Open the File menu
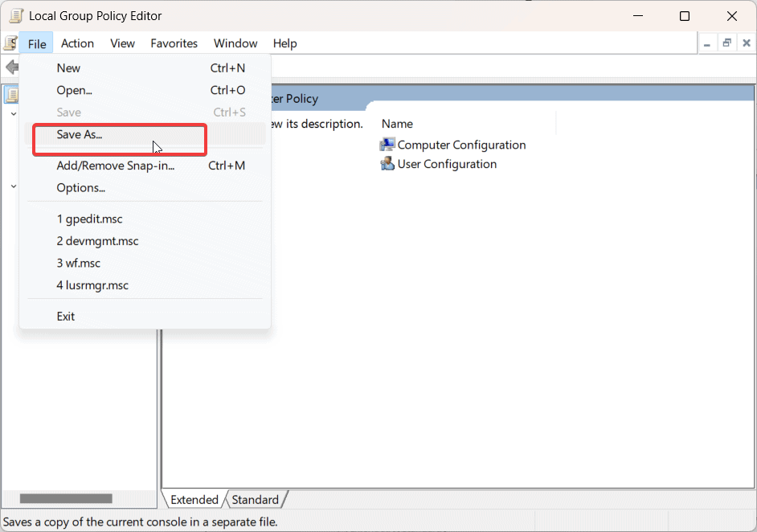 tap(37, 43)
